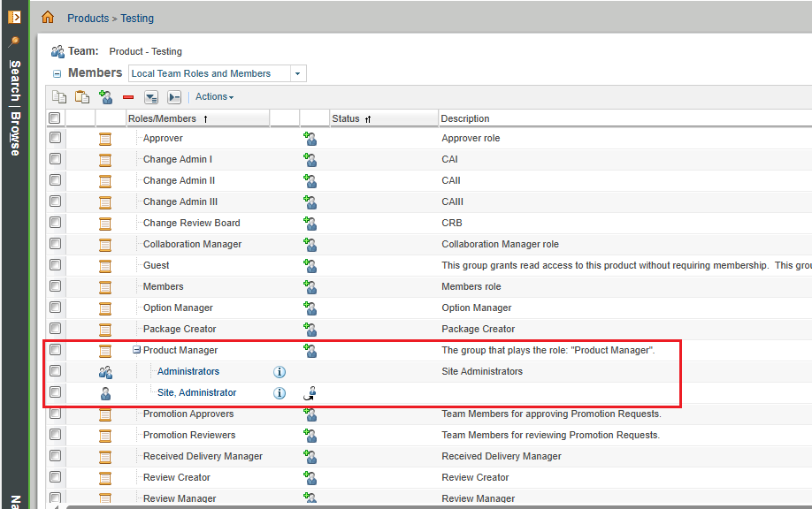Click the Home icon in the breadcrumb bar
The height and width of the screenshot is (509, 812).
tap(48, 17)
